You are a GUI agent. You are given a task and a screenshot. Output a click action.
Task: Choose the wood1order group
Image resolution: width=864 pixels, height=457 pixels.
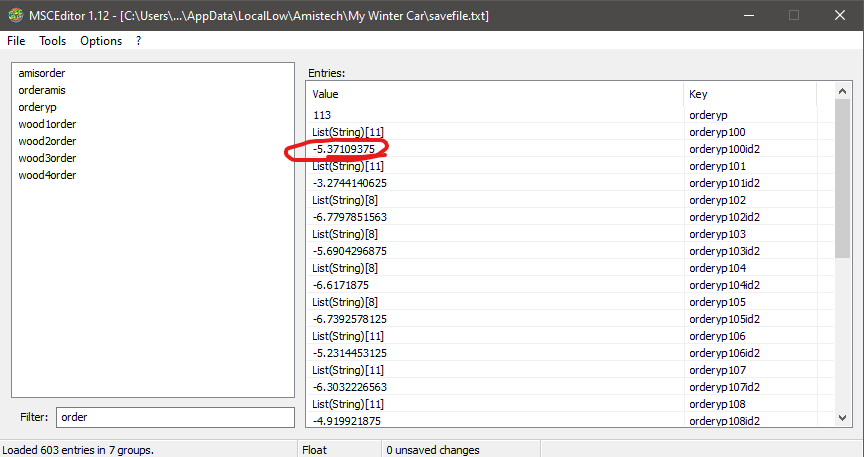click(x=47, y=124)
